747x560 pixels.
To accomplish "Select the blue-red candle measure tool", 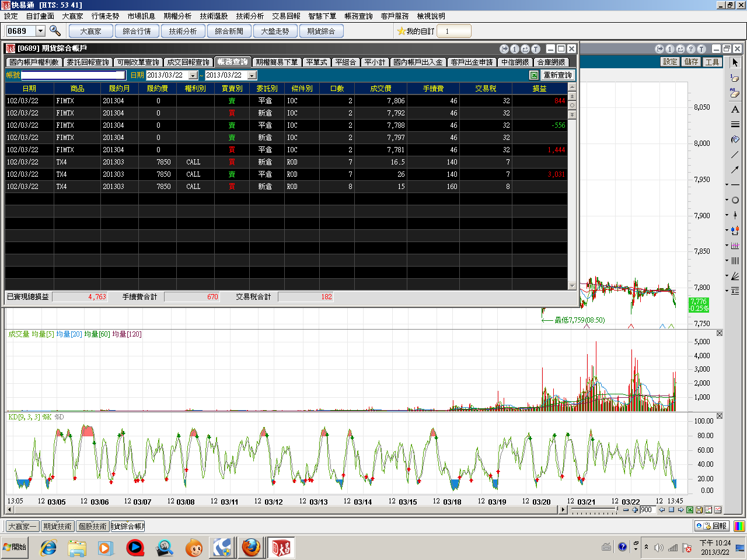I will pyautogui.click(x=735, y=230).
